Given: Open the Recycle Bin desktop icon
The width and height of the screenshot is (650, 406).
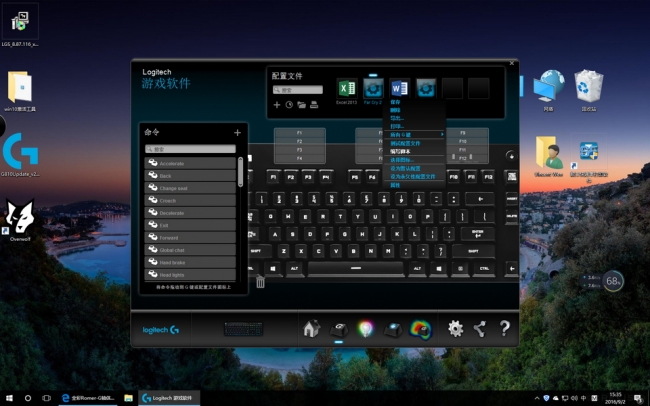Looking at the screenshot, I should (589, 90).
